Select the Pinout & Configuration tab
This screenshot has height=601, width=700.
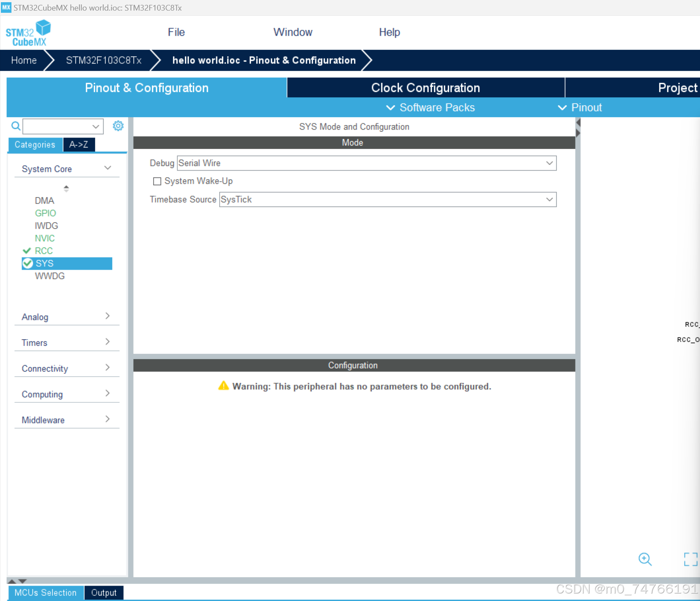[147, 88]
